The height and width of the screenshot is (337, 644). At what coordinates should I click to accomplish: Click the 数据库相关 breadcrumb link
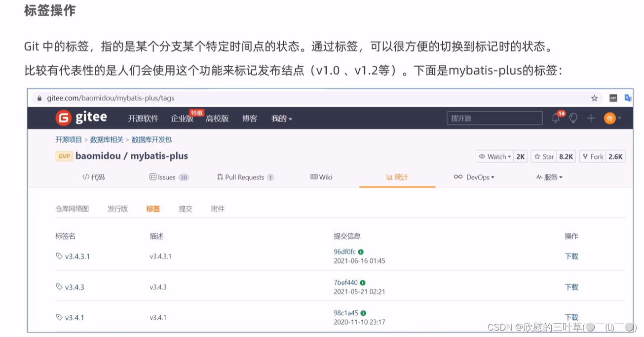(107, 140)
